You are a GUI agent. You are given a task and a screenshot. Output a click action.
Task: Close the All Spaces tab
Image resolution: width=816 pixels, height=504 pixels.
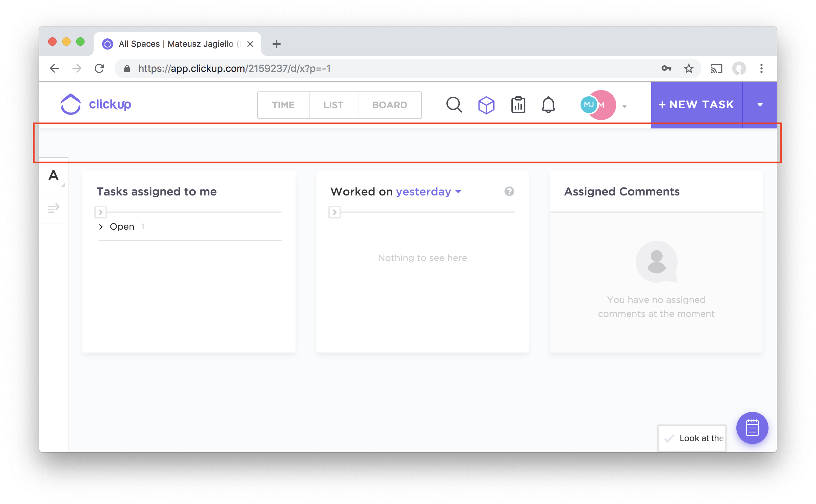click(250, 44)
